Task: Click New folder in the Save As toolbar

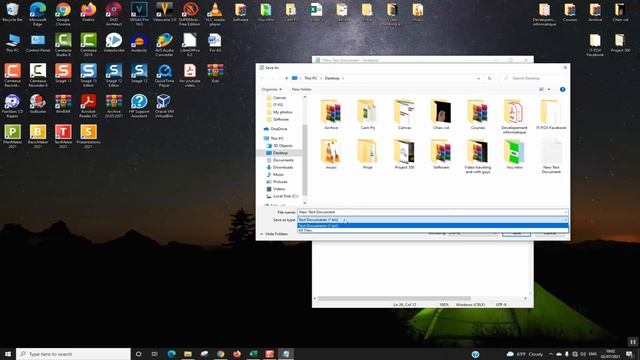Action: [301, 89]
